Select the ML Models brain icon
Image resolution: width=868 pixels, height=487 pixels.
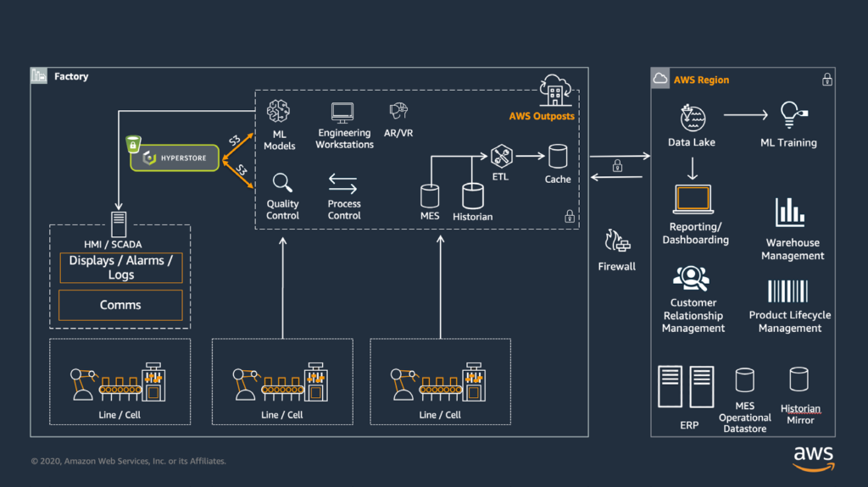[278, 111]
